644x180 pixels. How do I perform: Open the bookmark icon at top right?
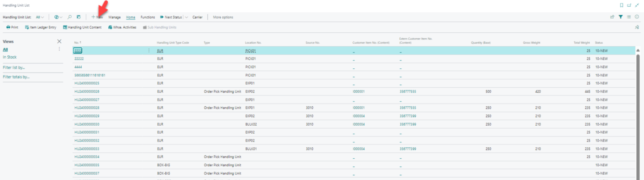621,5
